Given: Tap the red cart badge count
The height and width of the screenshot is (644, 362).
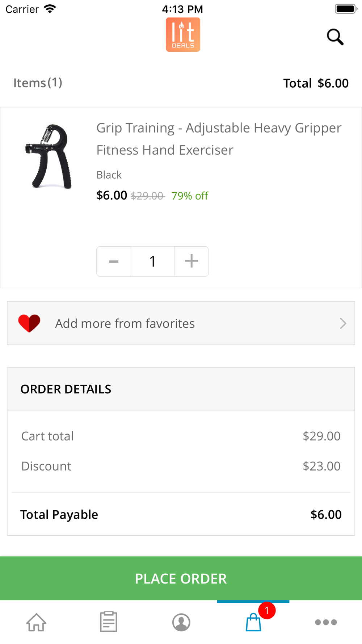Looking at the screenshot, I should click(267, 610).
